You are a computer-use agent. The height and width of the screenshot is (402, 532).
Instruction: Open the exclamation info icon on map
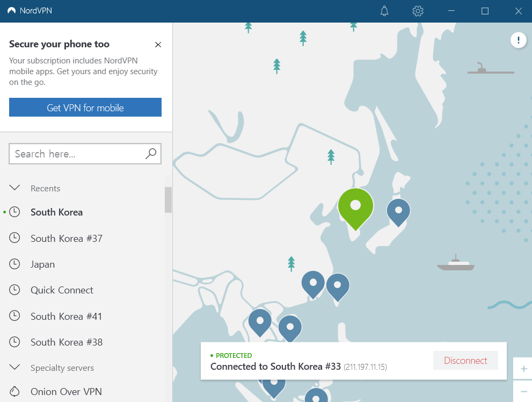coord(519,40)
